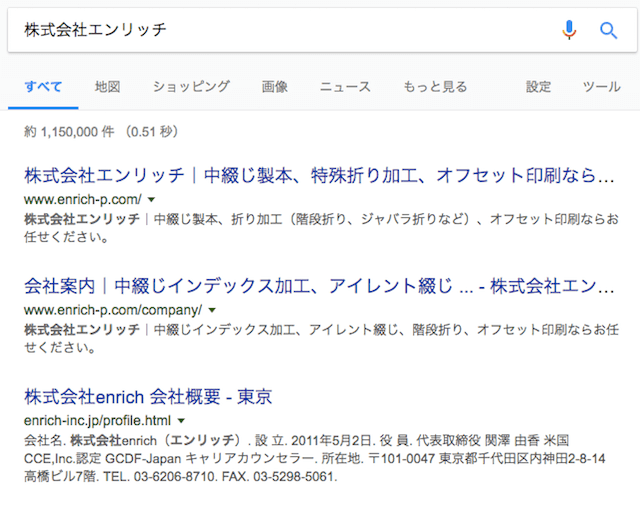Click the blue magnifier search icon
Image resolution: width=640 pixels, height=505 pixels.
(608, 30)
